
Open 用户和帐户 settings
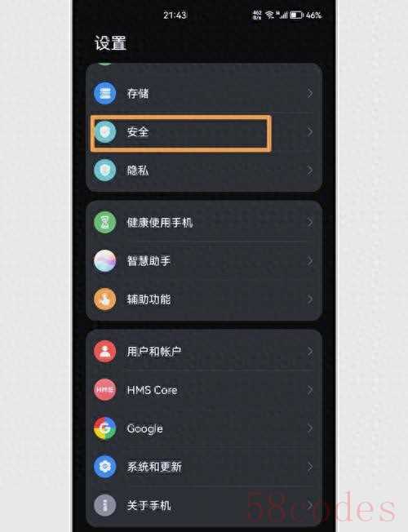pyautogui.click(x=204, y=351)
